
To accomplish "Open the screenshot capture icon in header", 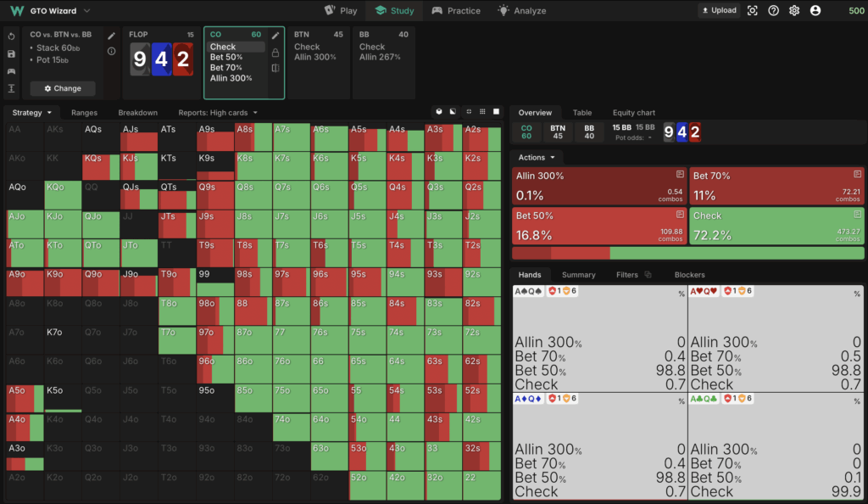I will (753, 11).
